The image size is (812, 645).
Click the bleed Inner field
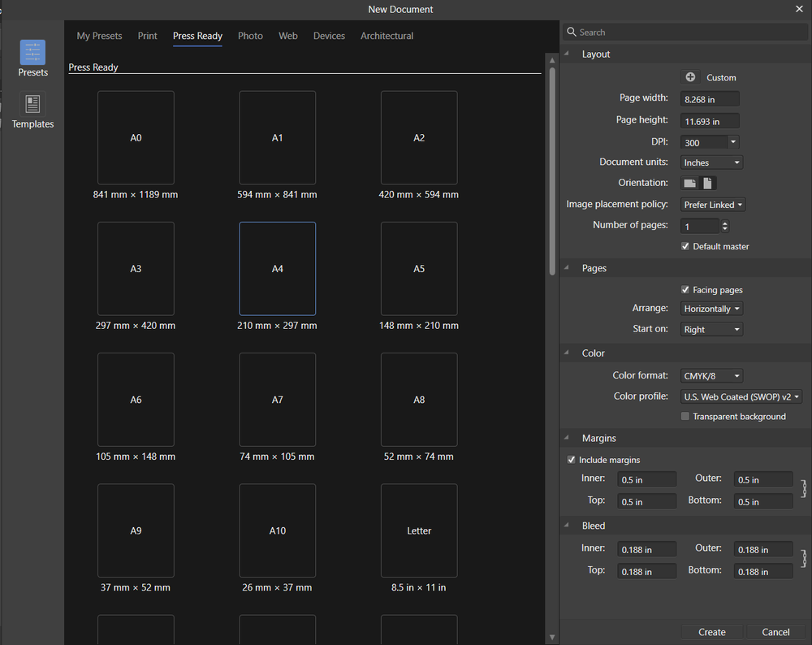[647, 549]
